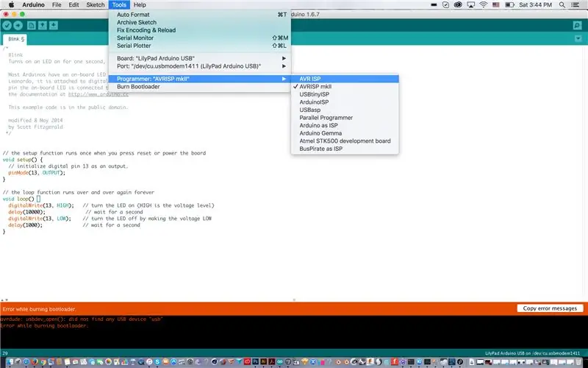This screenshot has height=368, width=588.
Task: Click the "digitalWrite(13, LOW);" code line
Action: tap(40, 219)
